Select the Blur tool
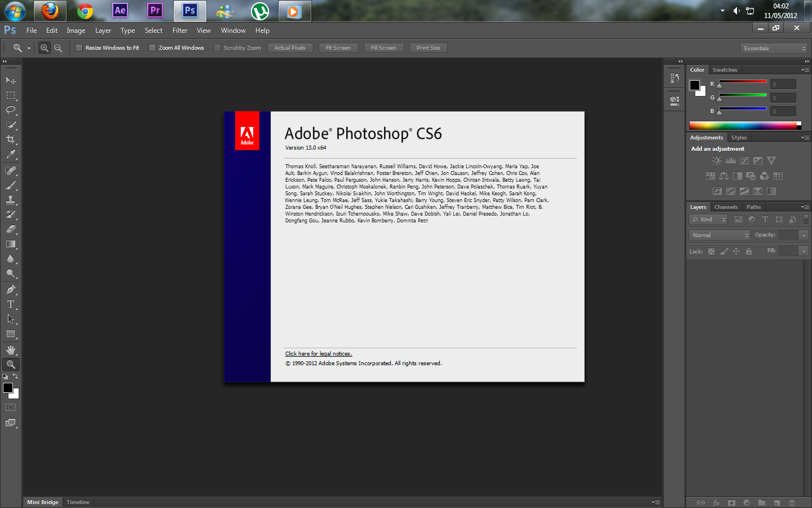The height and width of the screenshot is (508, 812). tap(11, 259)
